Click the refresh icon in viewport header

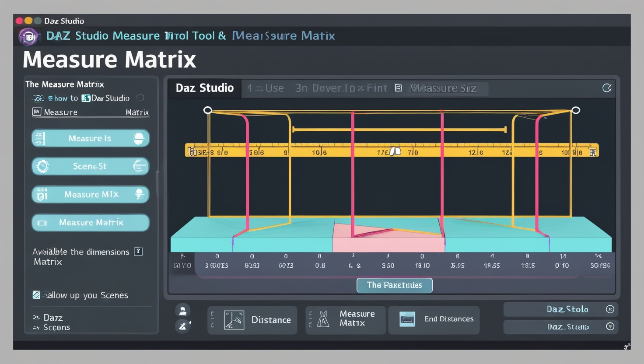point(607,88)
